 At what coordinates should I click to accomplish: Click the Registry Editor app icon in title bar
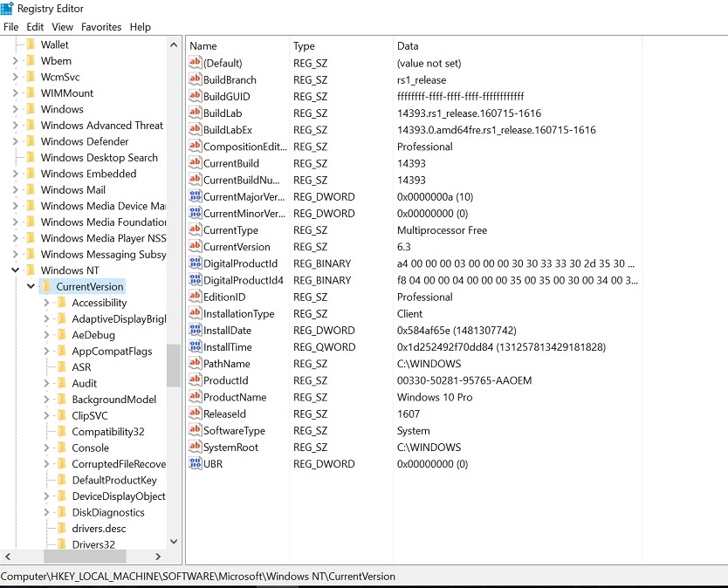click(x=8, y=9)
